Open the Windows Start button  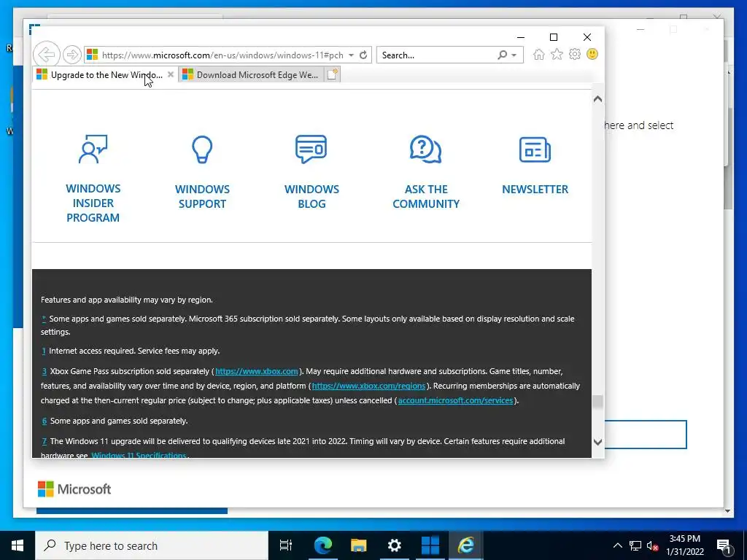(18, 545)
